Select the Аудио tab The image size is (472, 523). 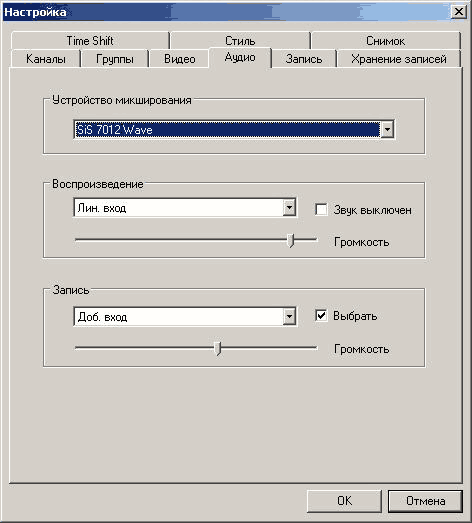(x=240, y=57)
